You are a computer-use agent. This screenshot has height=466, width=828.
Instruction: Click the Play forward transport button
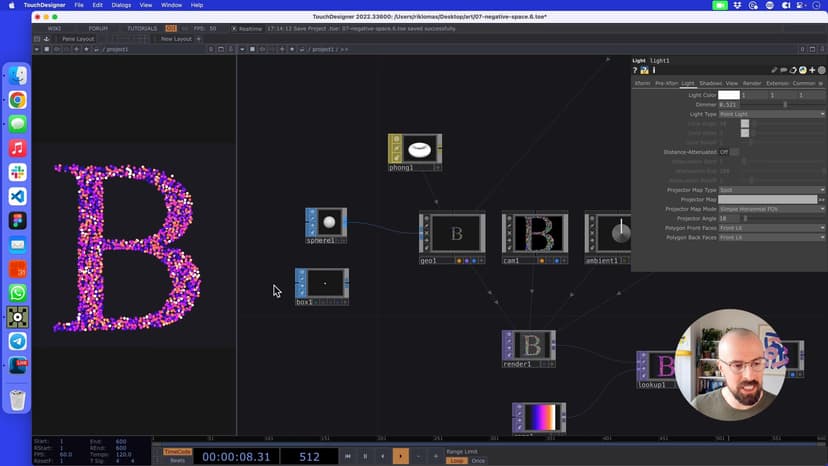[x=400, y=456]
